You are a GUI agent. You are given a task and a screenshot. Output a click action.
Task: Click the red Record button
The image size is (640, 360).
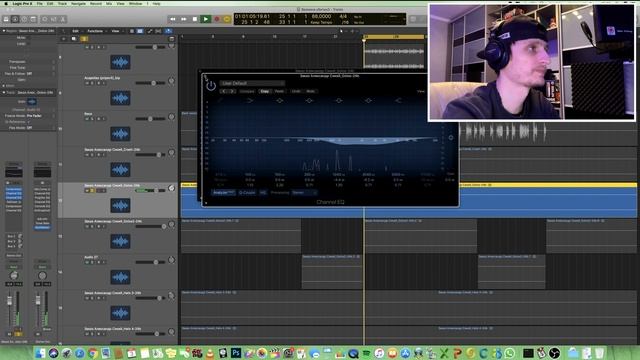pos(217,19)
